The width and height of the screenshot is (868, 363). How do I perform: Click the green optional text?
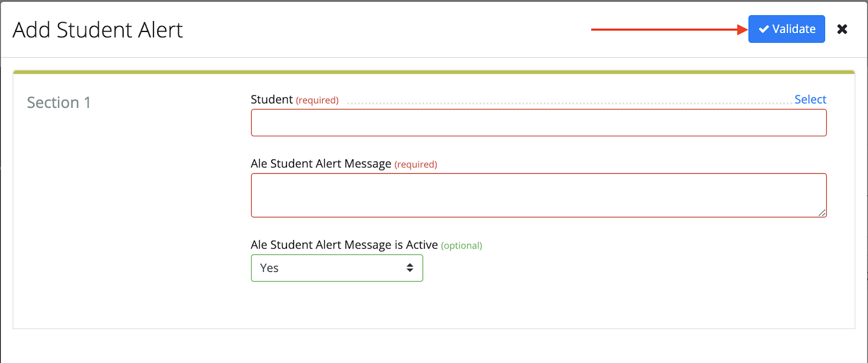tap(461, 246)
